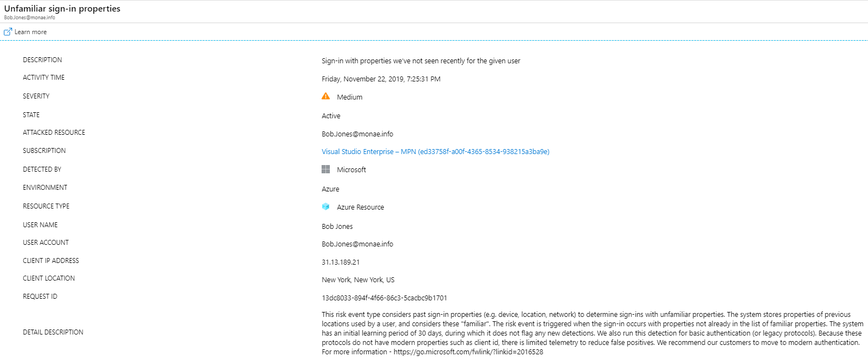
Task: Click the activity time value Friday, November 22
Action: click(381, 79)
